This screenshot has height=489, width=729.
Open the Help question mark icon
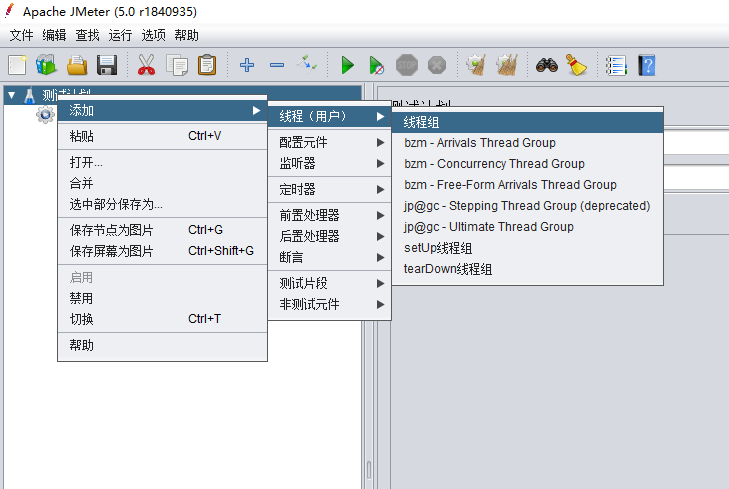tap(647, 65)
